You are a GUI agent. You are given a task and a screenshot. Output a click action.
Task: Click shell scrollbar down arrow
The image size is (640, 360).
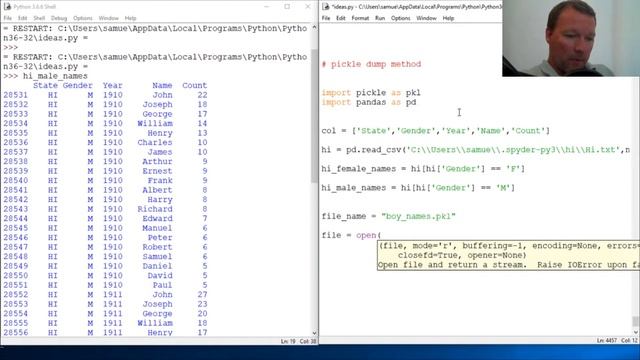[x=314, y=333]
